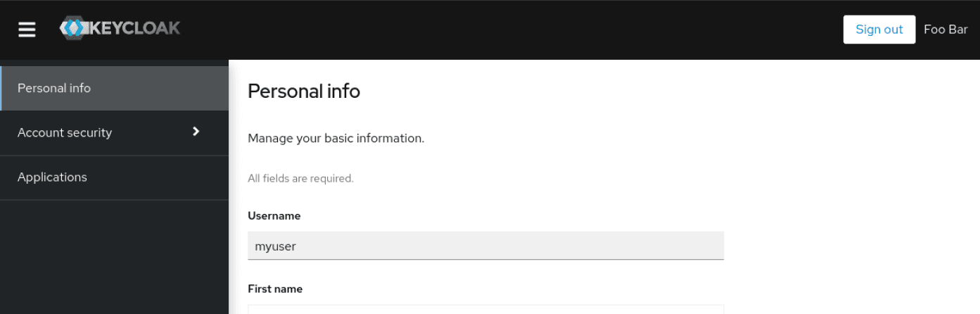The image size is (980, 314).
Task: Expand the Account security chevron arrow
Action: pos(196,132)
